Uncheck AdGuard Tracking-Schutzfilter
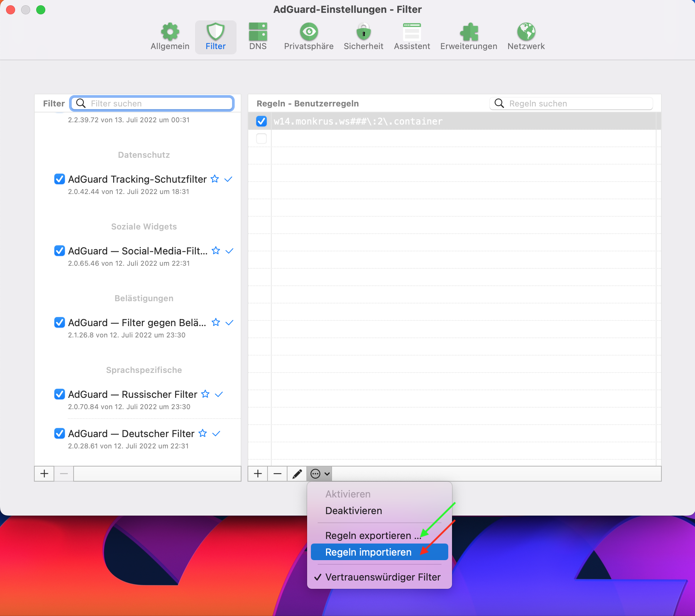This screenshot has height=616, width=695. (x=60, y=179)
